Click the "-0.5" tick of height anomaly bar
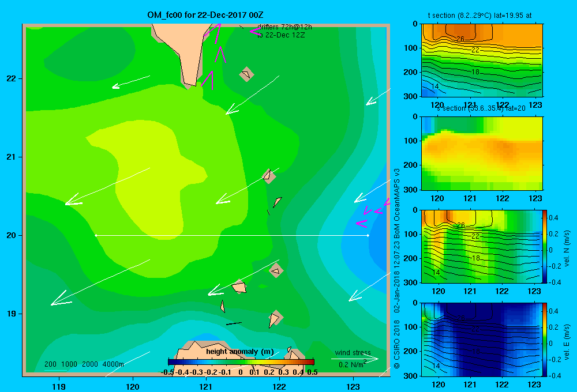This screenshot has height=392, width=577. tap(167, 372)
